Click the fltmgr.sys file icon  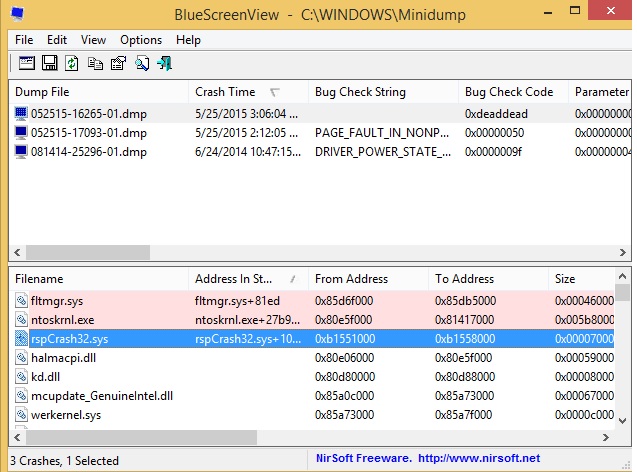[x=22, y=301]
